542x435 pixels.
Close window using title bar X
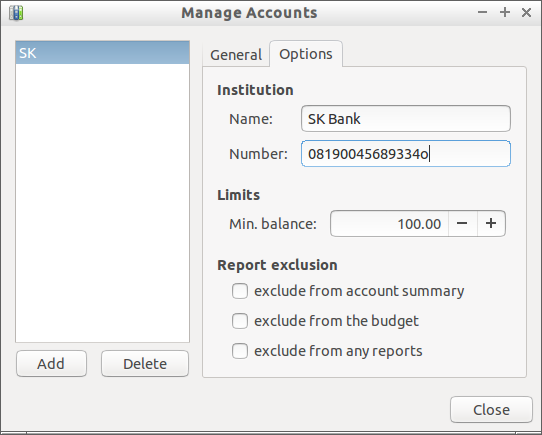pyautogui.click(x=526, y=13)
